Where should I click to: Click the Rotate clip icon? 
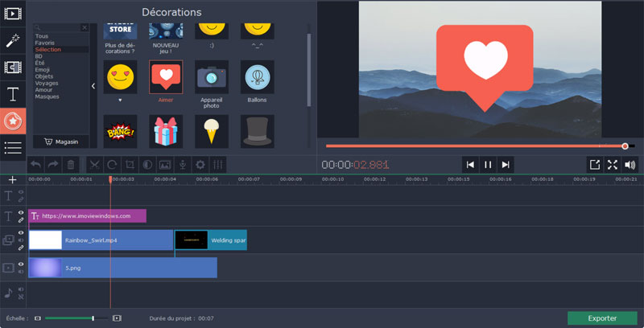(x=112, y=165)
